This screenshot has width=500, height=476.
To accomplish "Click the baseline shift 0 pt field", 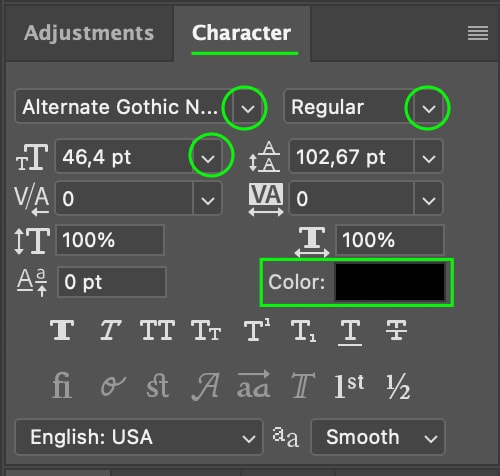I will [x=112, y=282].
